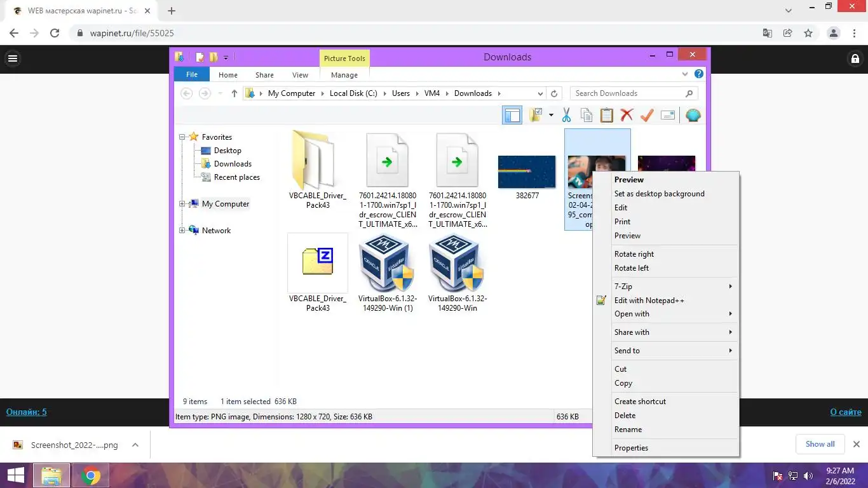The height and width of the screenshot is (488, 868).
Task: Click the Up one level arrow
Action: pyautogui.click(x=234, y=93)
